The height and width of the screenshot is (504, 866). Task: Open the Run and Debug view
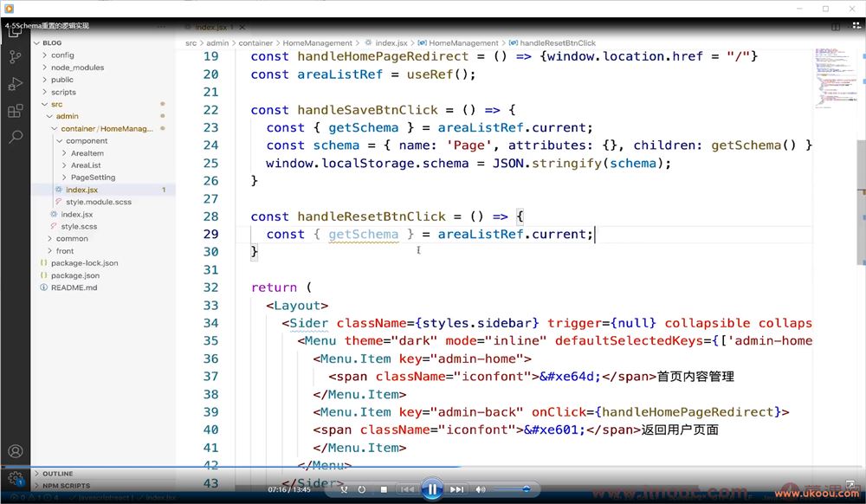coord(15,84)
